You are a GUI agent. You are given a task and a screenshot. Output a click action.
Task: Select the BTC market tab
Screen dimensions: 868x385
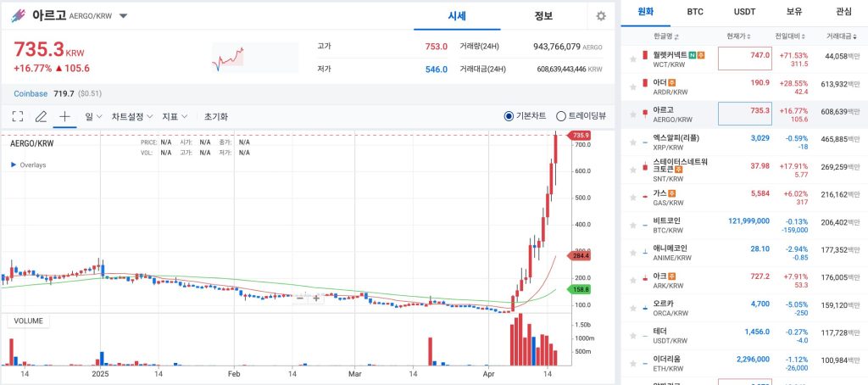tap(695, 12)
